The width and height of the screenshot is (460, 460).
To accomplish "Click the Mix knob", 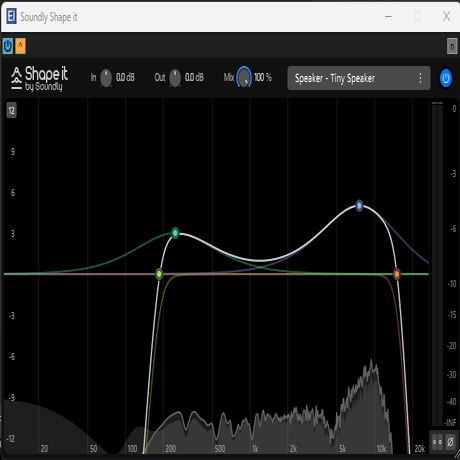I will click(x=244, y=77).
